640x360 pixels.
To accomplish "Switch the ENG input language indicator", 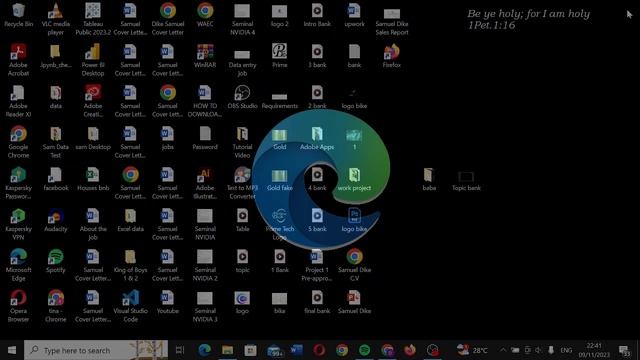I will click(x=566, y=350).
